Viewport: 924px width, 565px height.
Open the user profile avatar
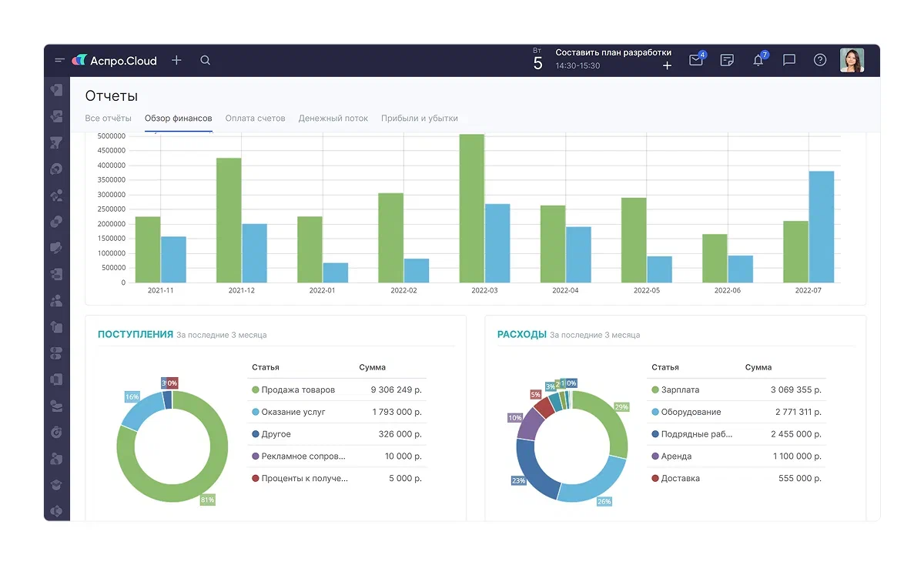click(852, 60)
